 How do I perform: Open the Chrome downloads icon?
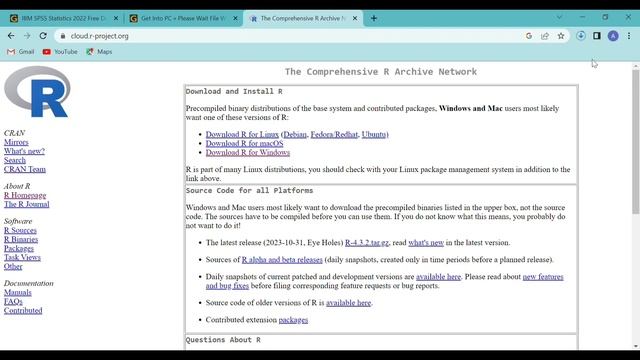click(x=580, y=36)
